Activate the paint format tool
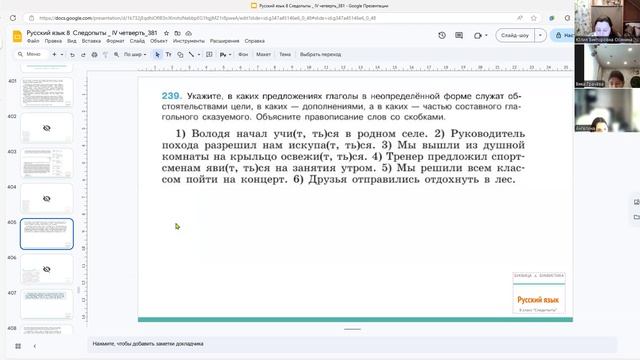The height and width of the screenshot is (360, 640). (105, 54)
